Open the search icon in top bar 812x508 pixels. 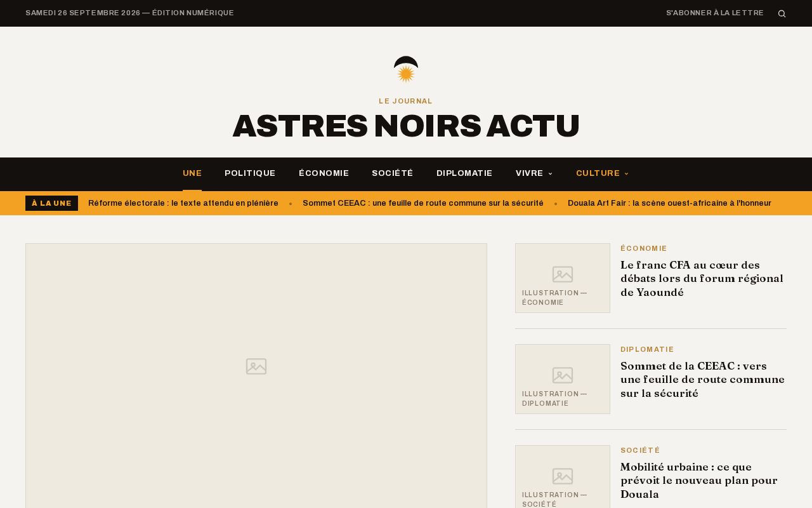pos(782,13)
